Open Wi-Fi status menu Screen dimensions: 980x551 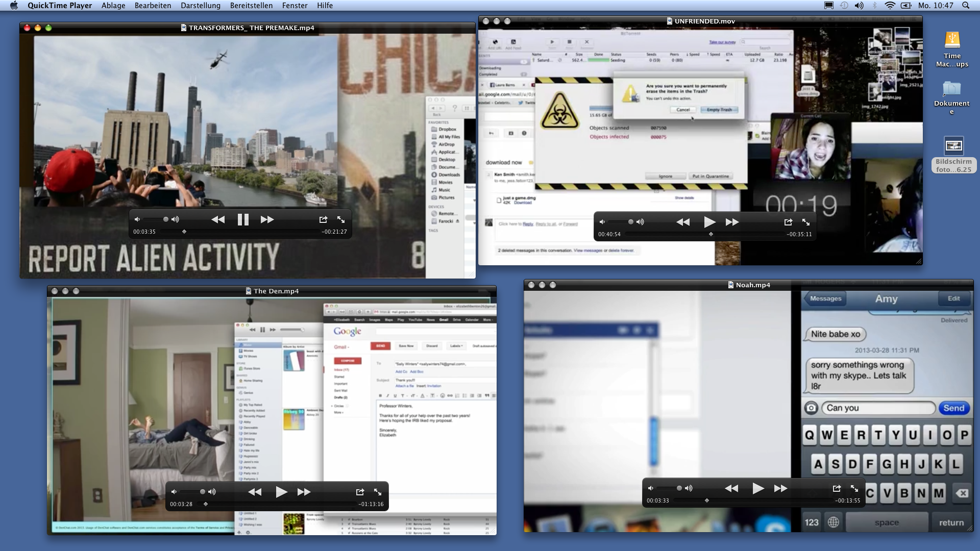[x=890, y=6]
